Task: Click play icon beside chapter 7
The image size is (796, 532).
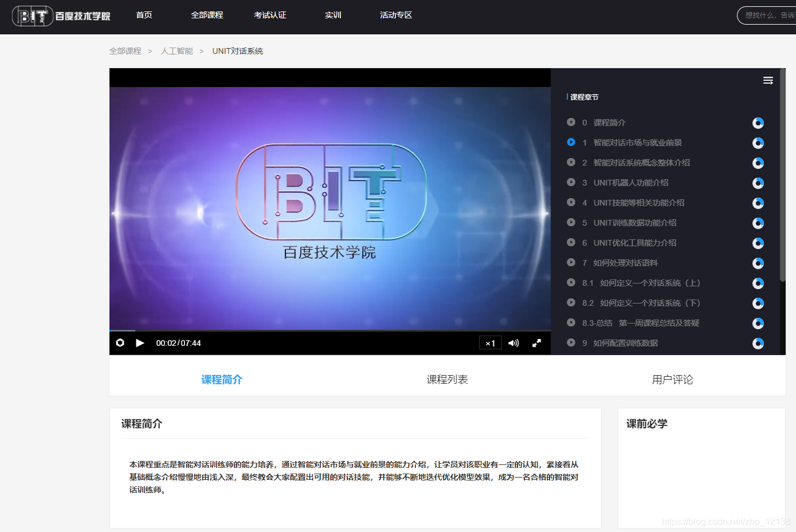Action: tap(571, 262)
